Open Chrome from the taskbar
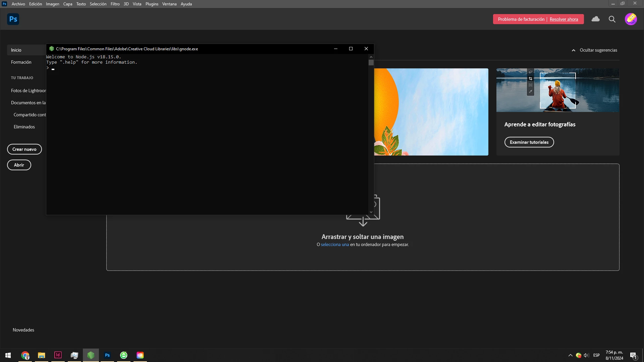This screenshot has height=362, width=644. (25, 355)
